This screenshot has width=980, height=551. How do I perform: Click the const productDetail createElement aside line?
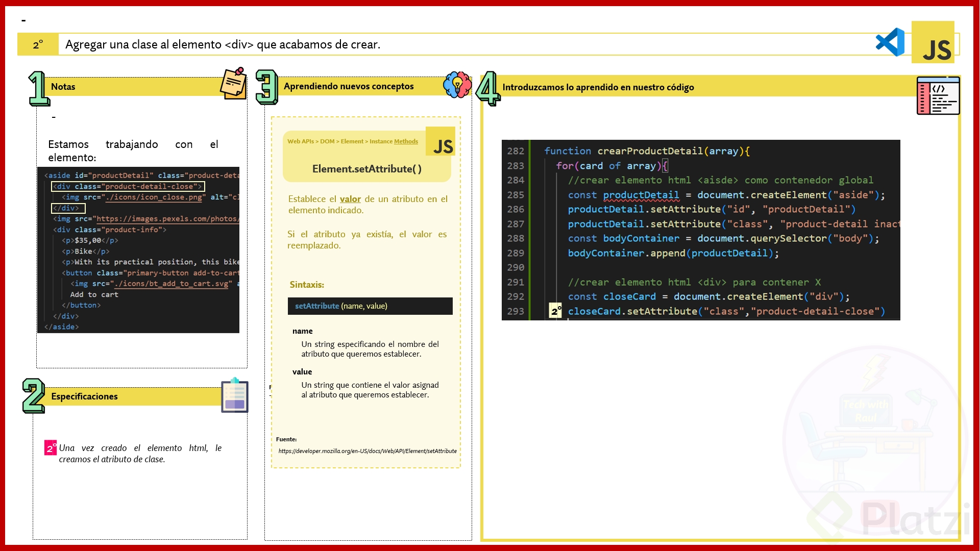tap(726, 195)
